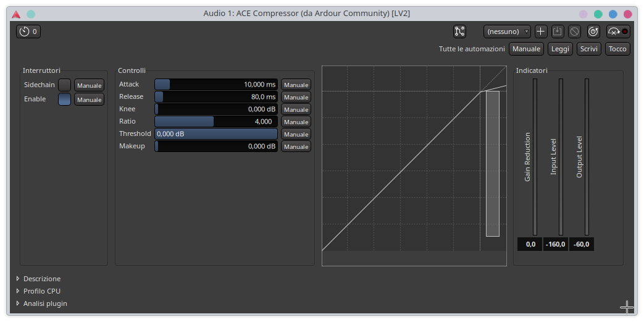Click the Interruttori group label

41,70
